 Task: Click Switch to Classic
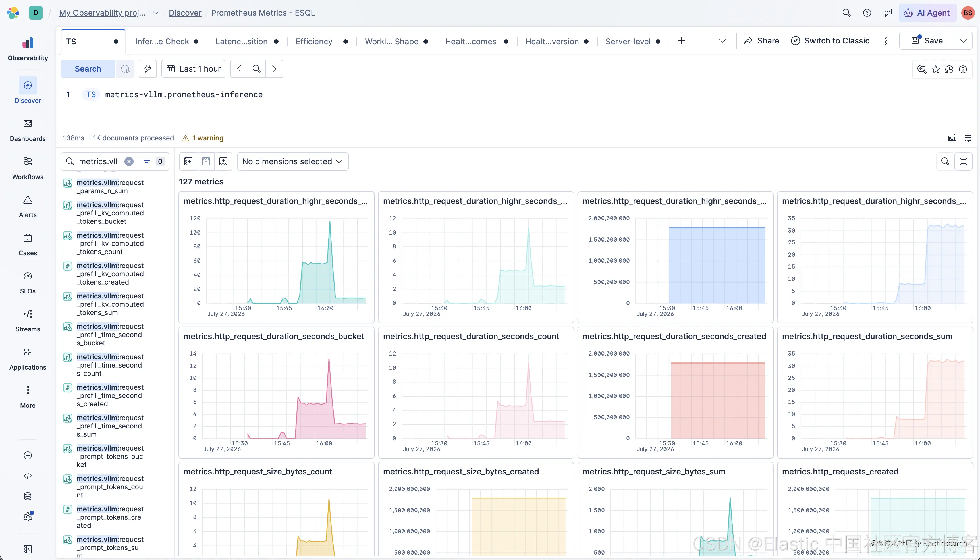point(830,41)
